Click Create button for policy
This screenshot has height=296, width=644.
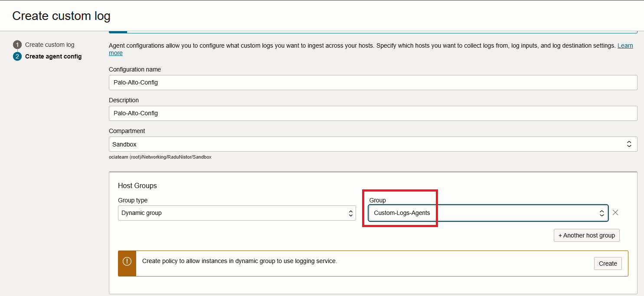click(608, 263)
